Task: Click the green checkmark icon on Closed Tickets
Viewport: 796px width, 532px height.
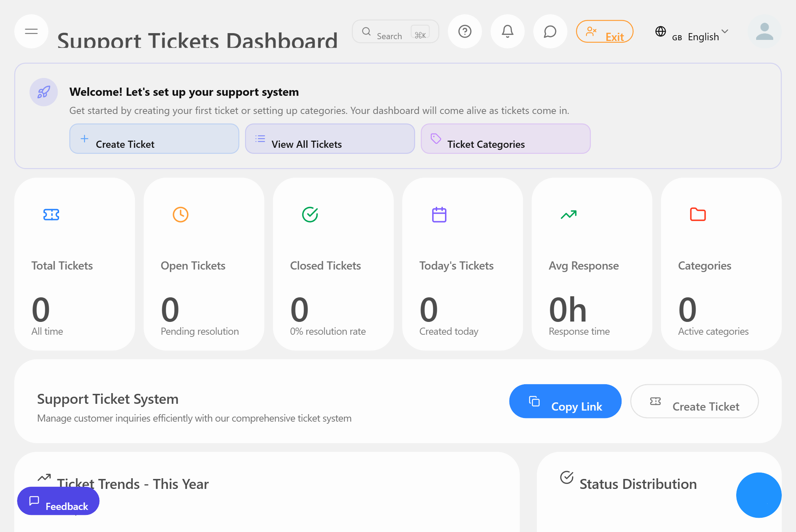Action: [x=310, y=214]
